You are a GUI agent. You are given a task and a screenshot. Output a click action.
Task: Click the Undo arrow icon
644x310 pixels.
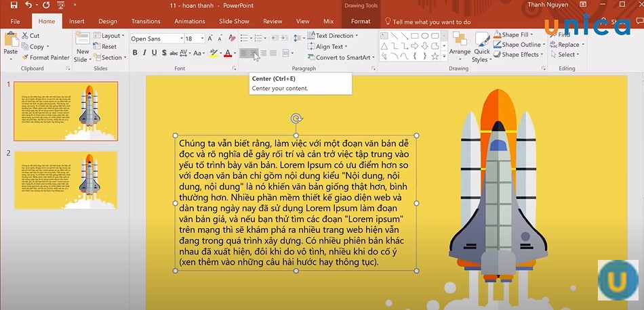pyautogui.click(x=28, y=5)
